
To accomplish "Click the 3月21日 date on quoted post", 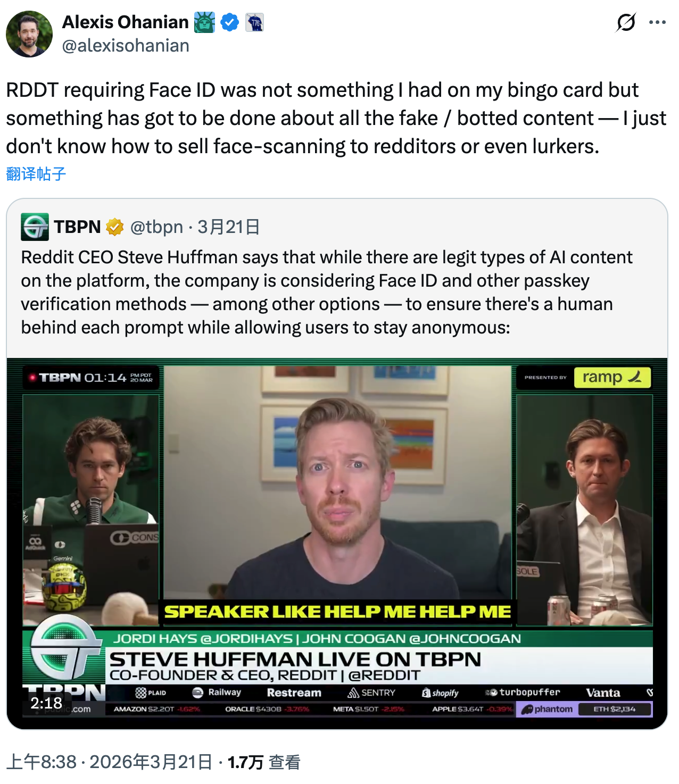I will coord(229,227).
